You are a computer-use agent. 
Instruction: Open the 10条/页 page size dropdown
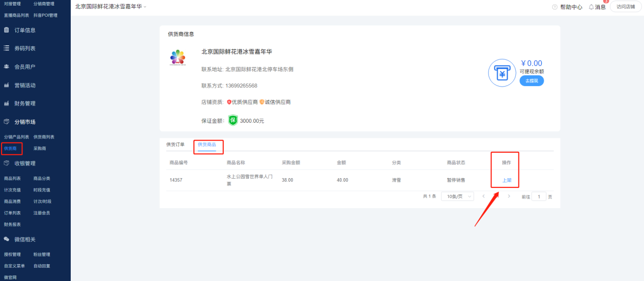457,196
